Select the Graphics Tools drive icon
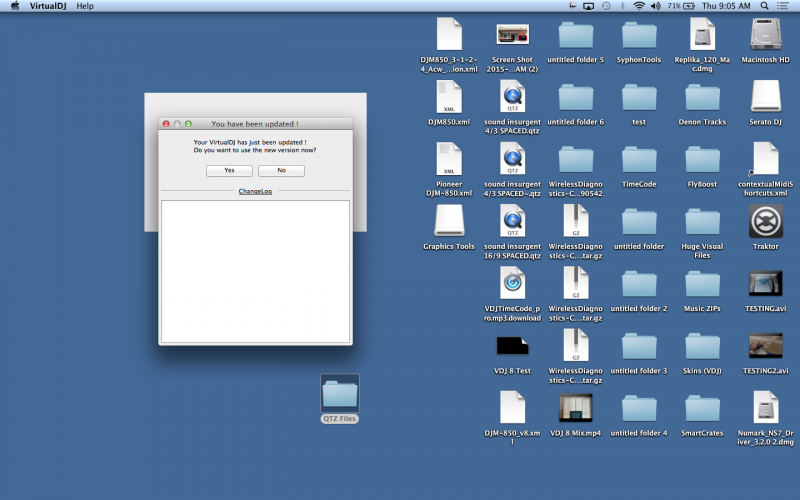Viewport: 800px width, 500px height. [449, 220]
